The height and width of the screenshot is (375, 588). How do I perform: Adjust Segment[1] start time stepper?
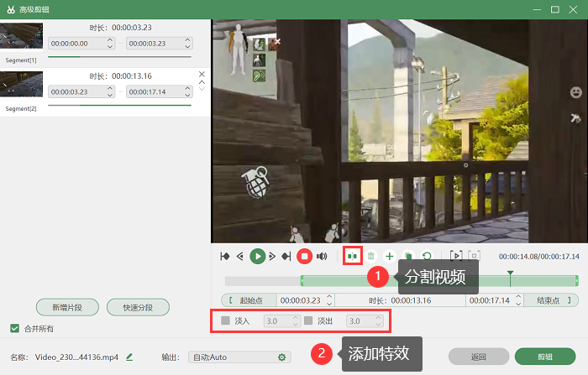tap(110, 44)
